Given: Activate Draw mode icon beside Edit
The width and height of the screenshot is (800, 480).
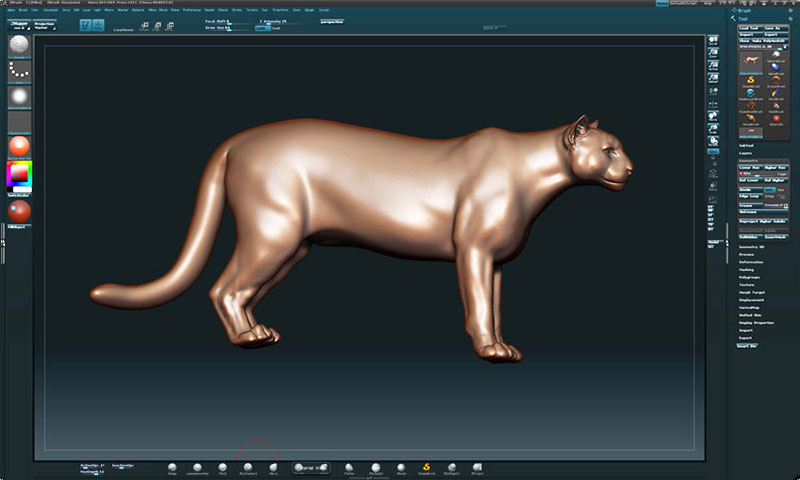Looking at the screenshot, I should 98,24.
